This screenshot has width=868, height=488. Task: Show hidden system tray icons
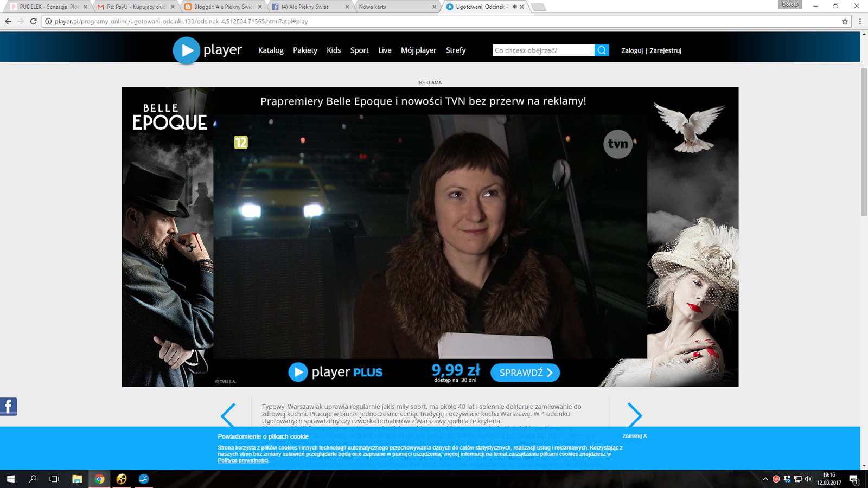click(765, 479)
